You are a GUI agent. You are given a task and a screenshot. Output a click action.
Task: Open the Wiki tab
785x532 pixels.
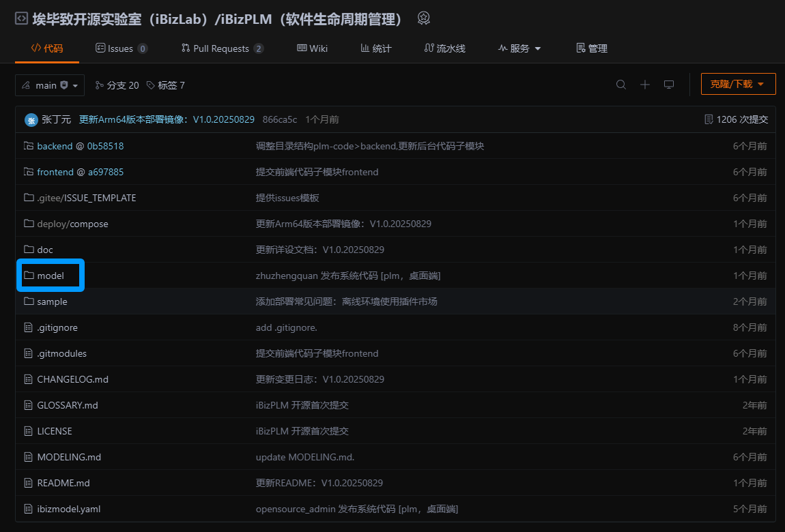coord(313,48)
